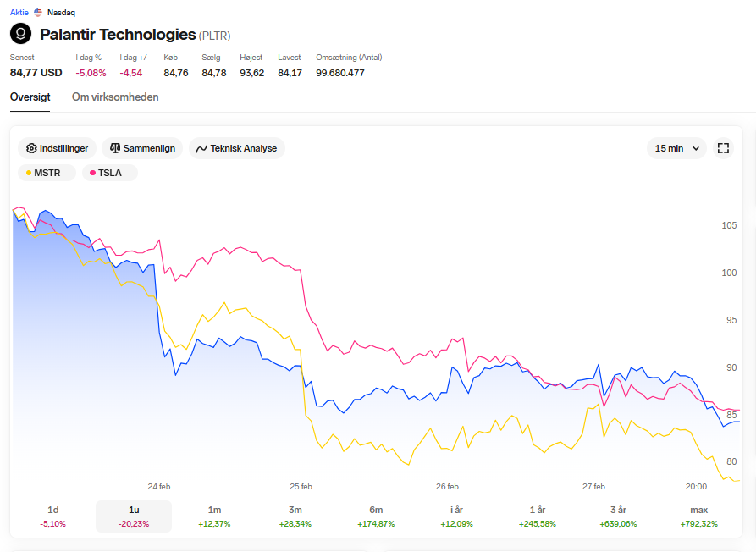Click the Køb price 84,76

coord(176,73)
